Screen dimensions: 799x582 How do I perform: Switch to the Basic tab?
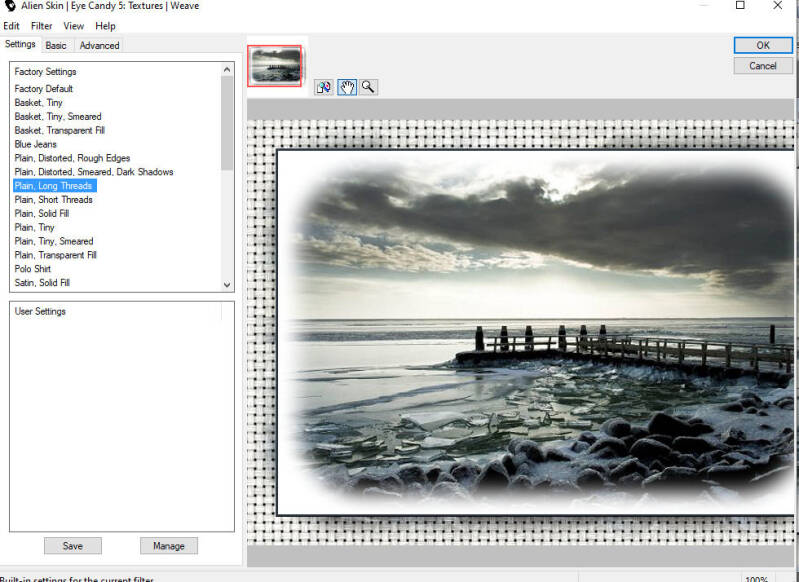[x=56, y=45]
